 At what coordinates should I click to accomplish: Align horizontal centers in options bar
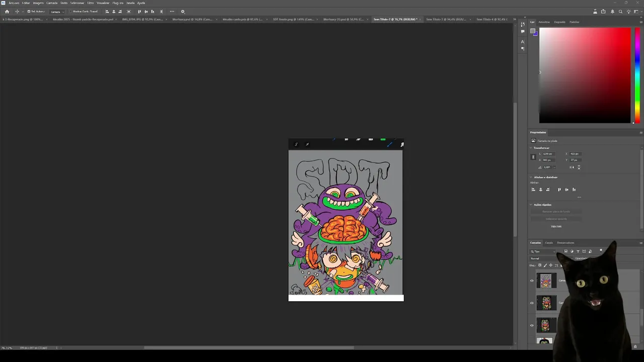[x=114, y=12]
